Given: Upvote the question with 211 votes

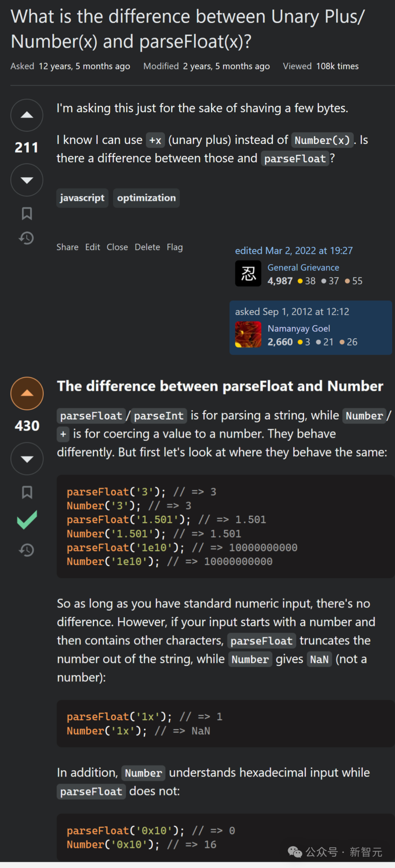Looking at the screenshot, I should [27, 115].
